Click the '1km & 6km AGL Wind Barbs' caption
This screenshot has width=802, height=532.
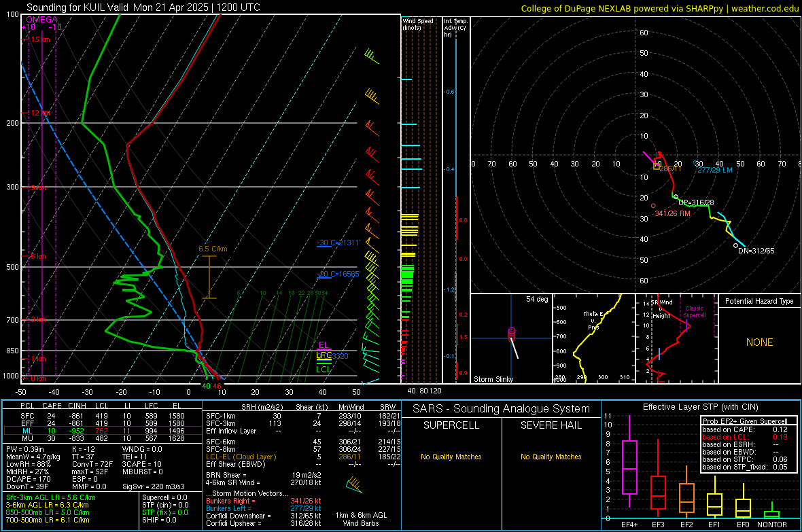pyautogui.click(x=361, y=519)
